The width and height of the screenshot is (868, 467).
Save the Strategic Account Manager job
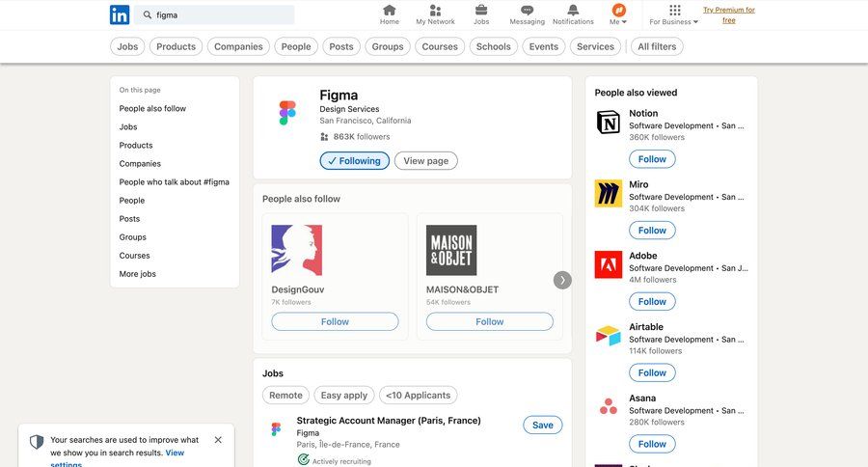[542, 425]
